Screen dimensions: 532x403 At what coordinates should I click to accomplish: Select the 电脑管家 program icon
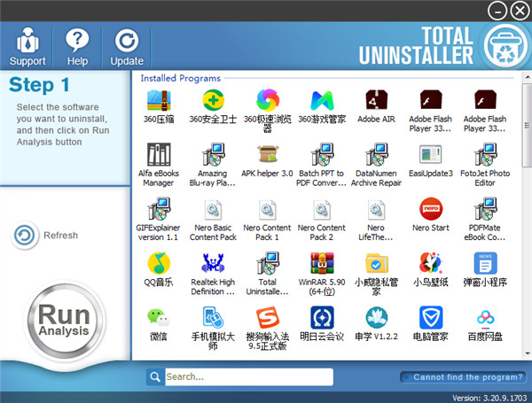point(431,317)
